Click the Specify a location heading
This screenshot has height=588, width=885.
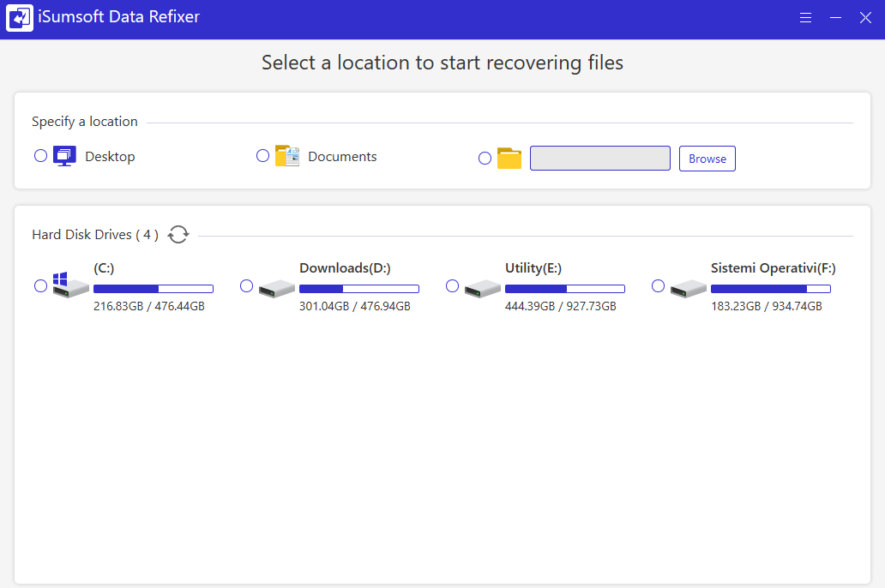[x=85, y=122]
